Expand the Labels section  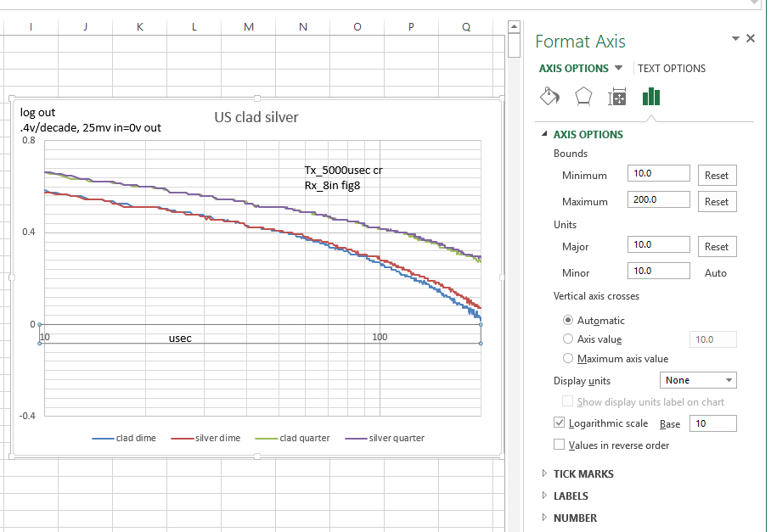pyautogui.click(x=570, y=496)
